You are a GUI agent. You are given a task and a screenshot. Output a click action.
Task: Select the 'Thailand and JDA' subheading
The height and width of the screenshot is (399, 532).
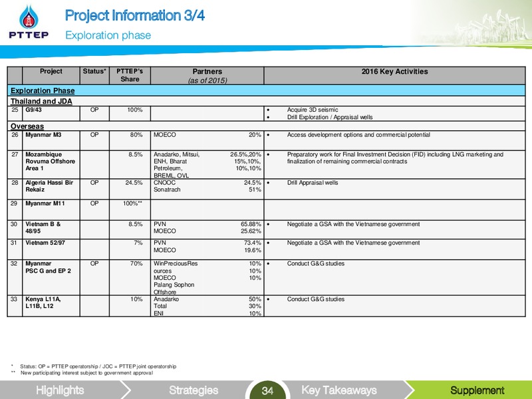41,101
